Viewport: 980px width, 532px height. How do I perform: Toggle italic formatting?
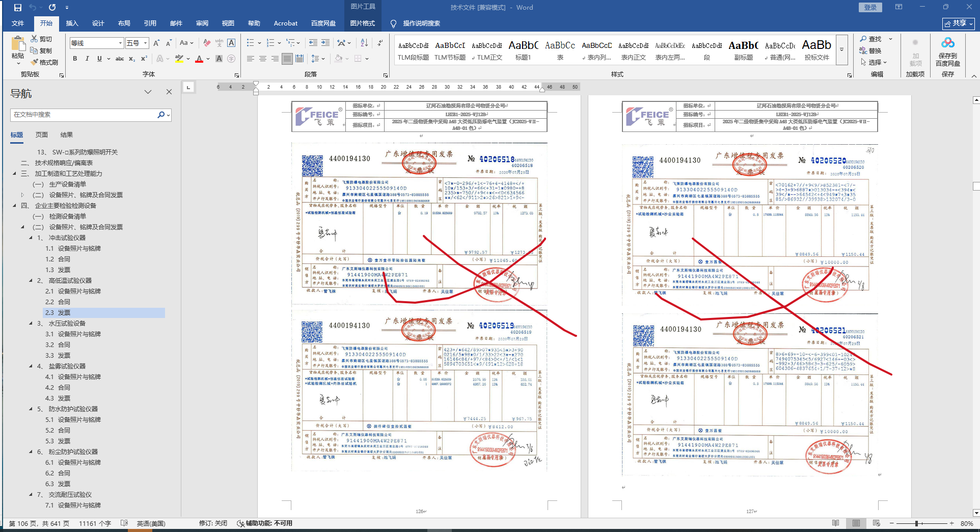click(87, 59)
